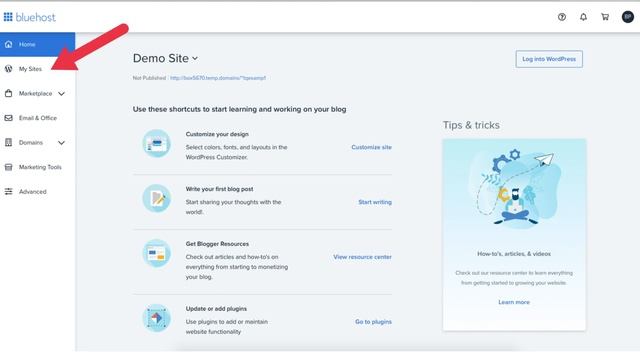The image size is (640, 360).
Task: Click the Customize site link
Action: pos(371,147)
